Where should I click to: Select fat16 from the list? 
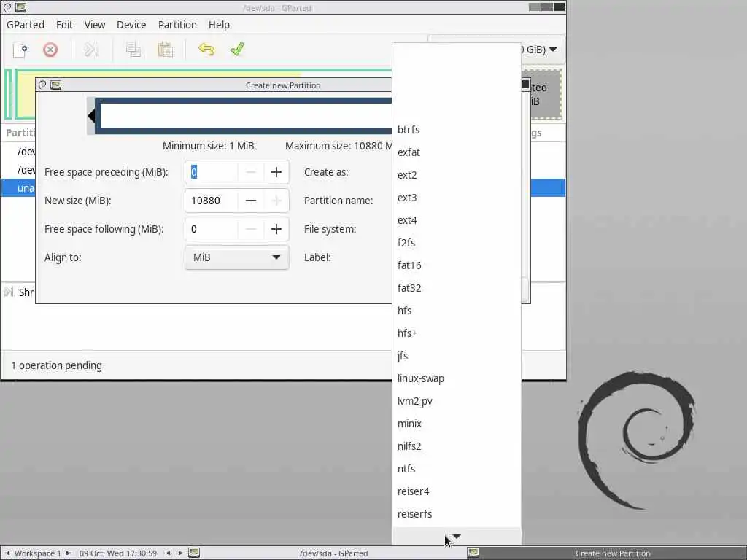point(457,265)
